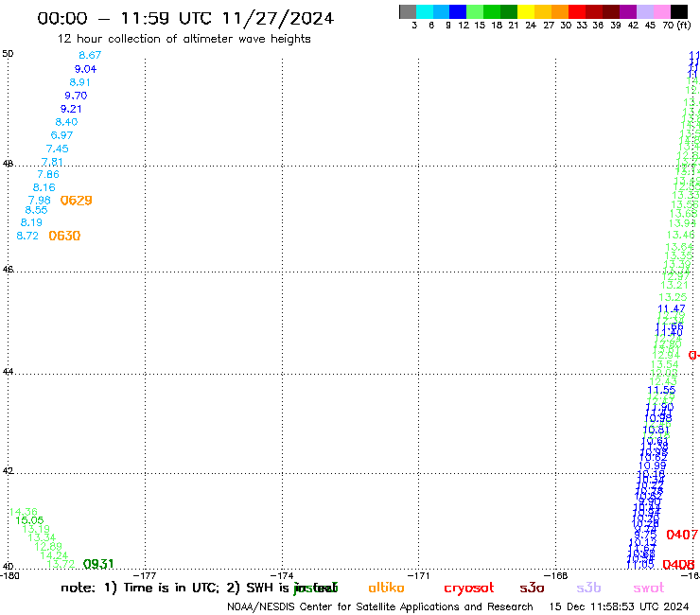Click the orange swatch in the color scale

pyautogui.click(x=560, y=11)
